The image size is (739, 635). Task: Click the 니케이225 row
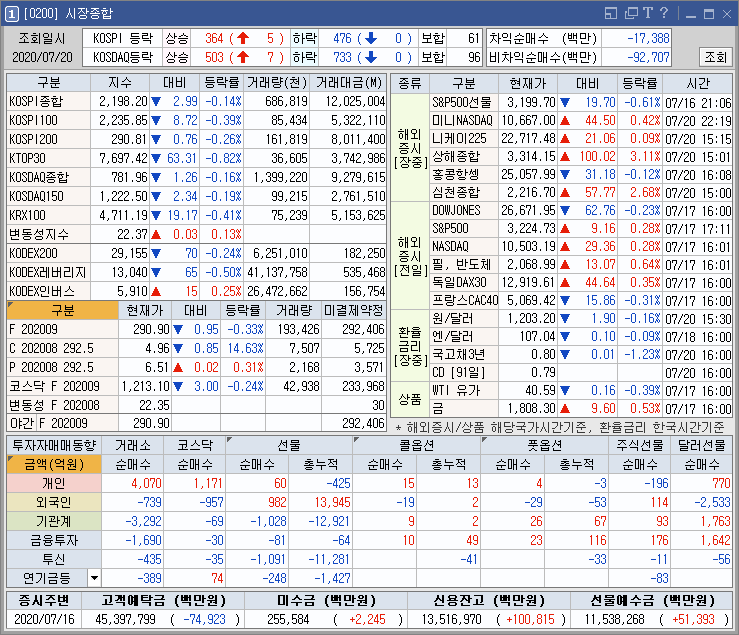pyautogui.click(x=581, y=139)
